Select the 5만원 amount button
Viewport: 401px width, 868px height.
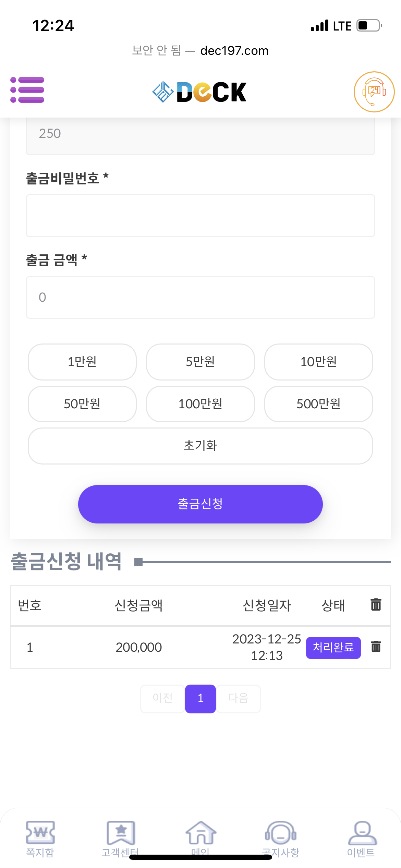click(x=200, y=362)
